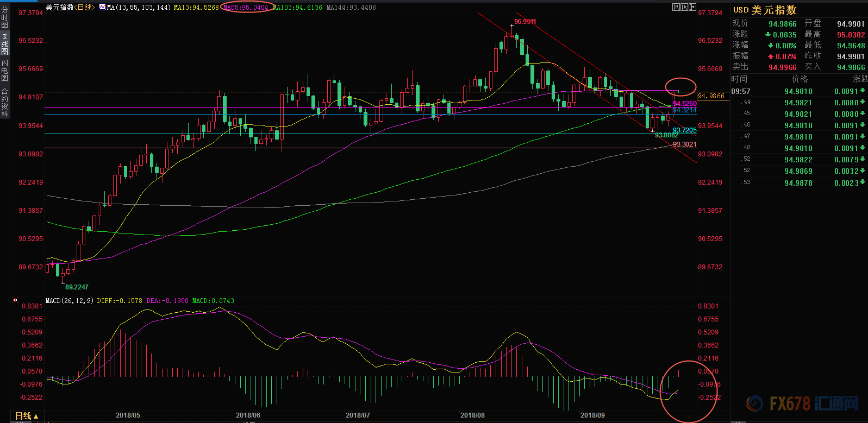The width and height of the screenshot is (868, 423).
Task: Click the MA103:94.6136 value
Action: 297,8
